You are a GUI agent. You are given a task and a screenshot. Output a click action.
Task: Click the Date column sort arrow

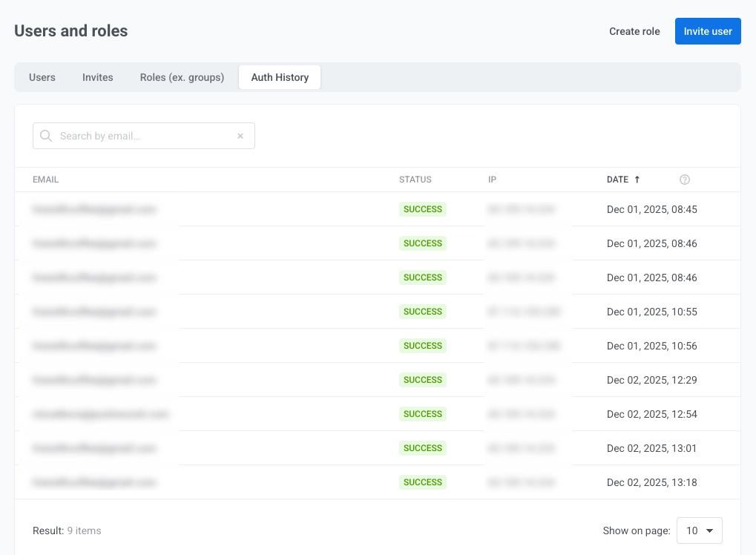point(637,180)
